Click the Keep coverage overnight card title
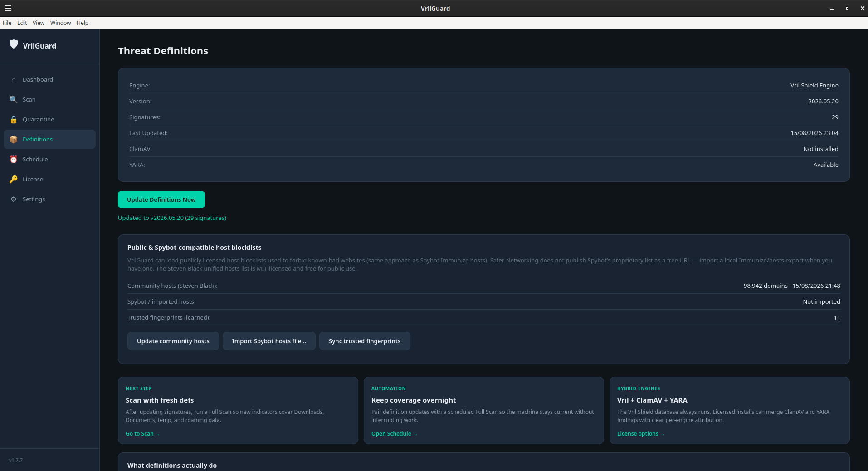The width and height of the screenshot is (868, 471). [x=414, y=400]
